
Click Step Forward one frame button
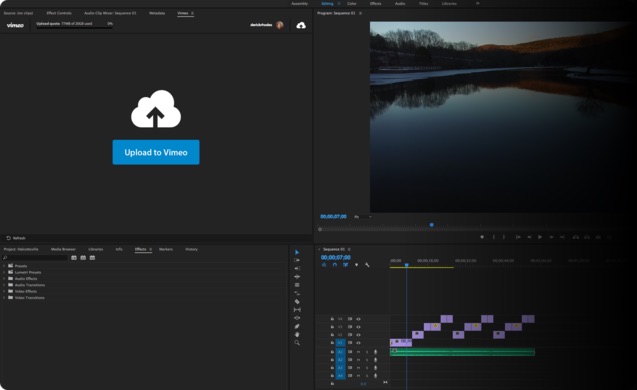point(551,237)
